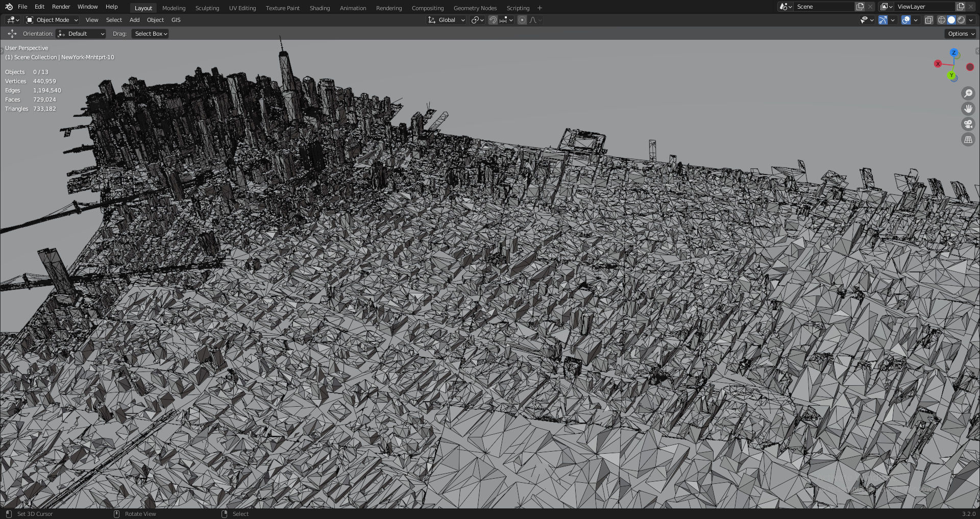Open the Select Box drag dropdown
The height and width of the screenshot is (519, 980).
tap(150, 34)
